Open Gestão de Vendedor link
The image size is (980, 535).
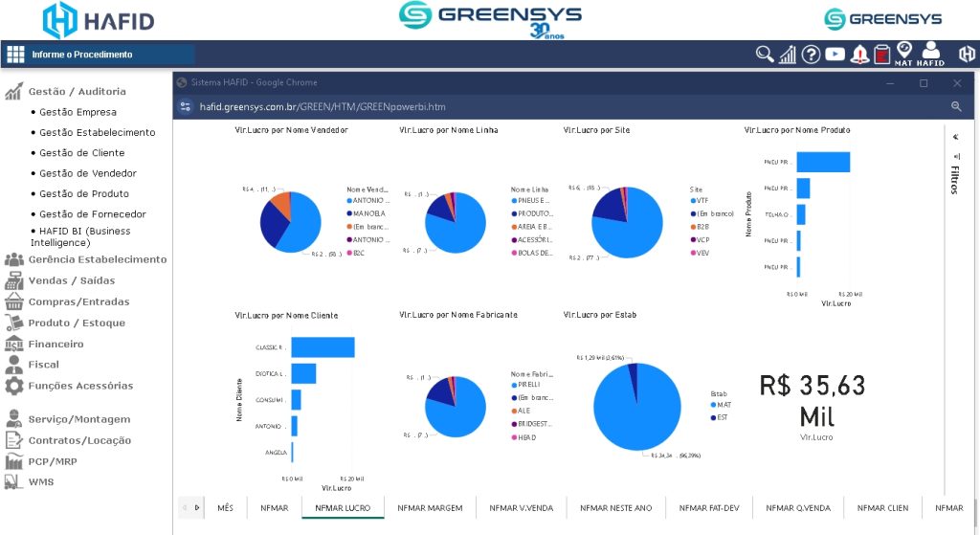[x=88, y=173]
